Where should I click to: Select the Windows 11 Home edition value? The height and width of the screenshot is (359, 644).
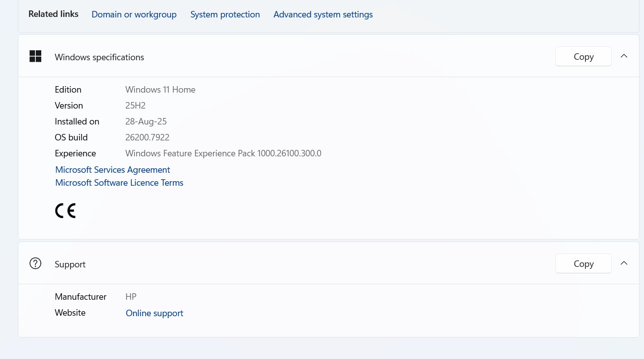click(x=160, y=90)
